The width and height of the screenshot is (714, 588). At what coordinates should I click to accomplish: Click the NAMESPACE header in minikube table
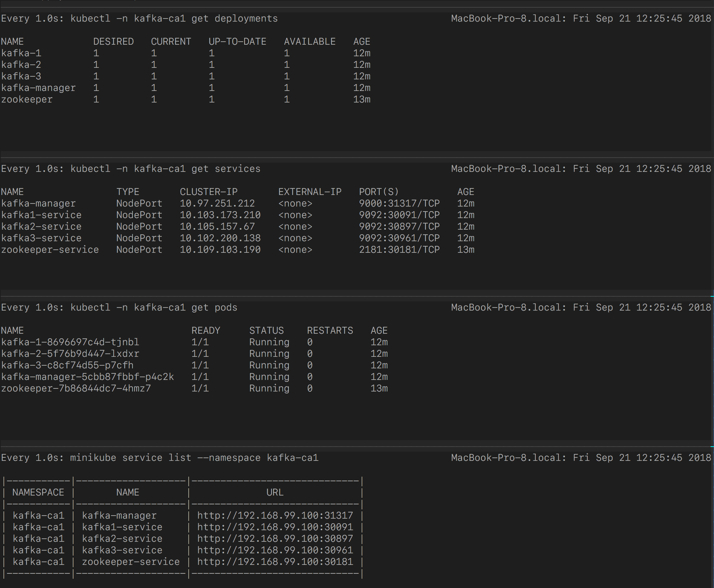(x=39, y=492)
